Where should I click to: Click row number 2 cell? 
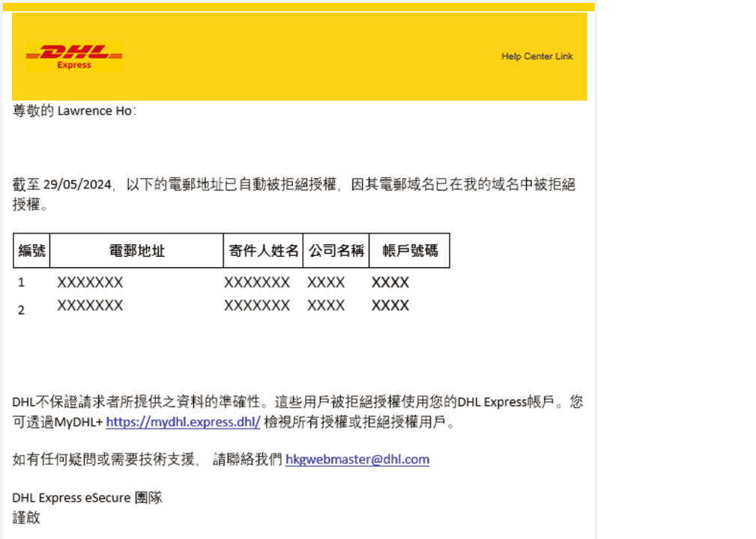pyautogui.click(x=21, y=310)
